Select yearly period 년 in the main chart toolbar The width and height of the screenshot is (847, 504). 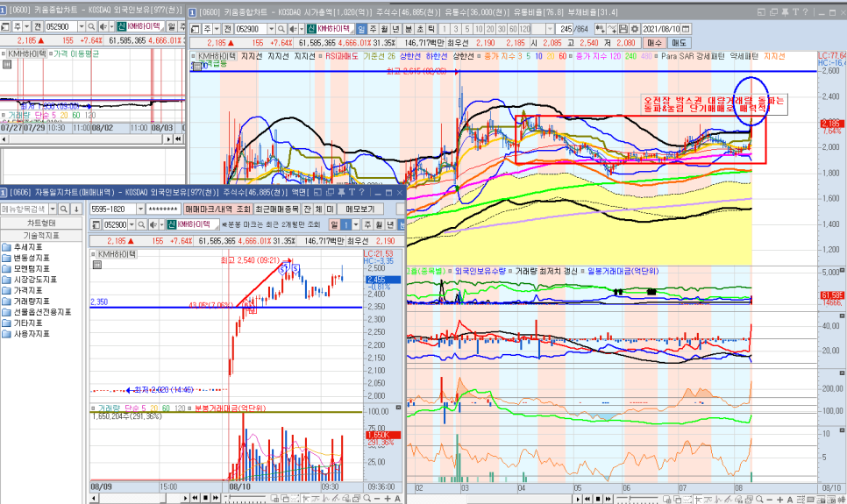(396, 29)
